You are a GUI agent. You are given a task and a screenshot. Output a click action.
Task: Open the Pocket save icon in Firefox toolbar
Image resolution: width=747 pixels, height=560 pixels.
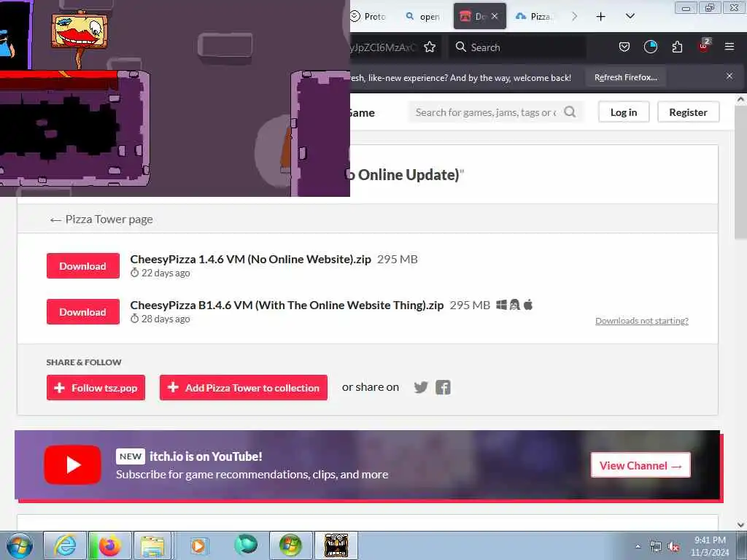624,47
